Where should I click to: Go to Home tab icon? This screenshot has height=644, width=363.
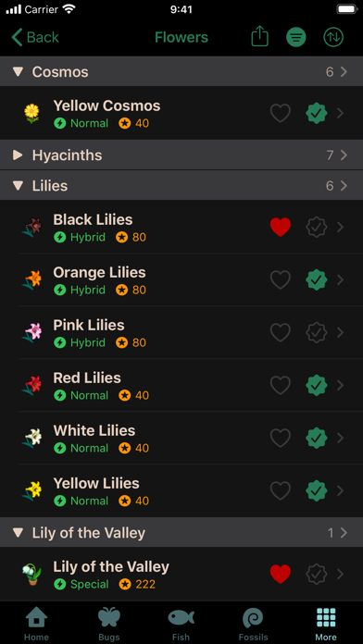pyautogui.click(x=36, y=617)
